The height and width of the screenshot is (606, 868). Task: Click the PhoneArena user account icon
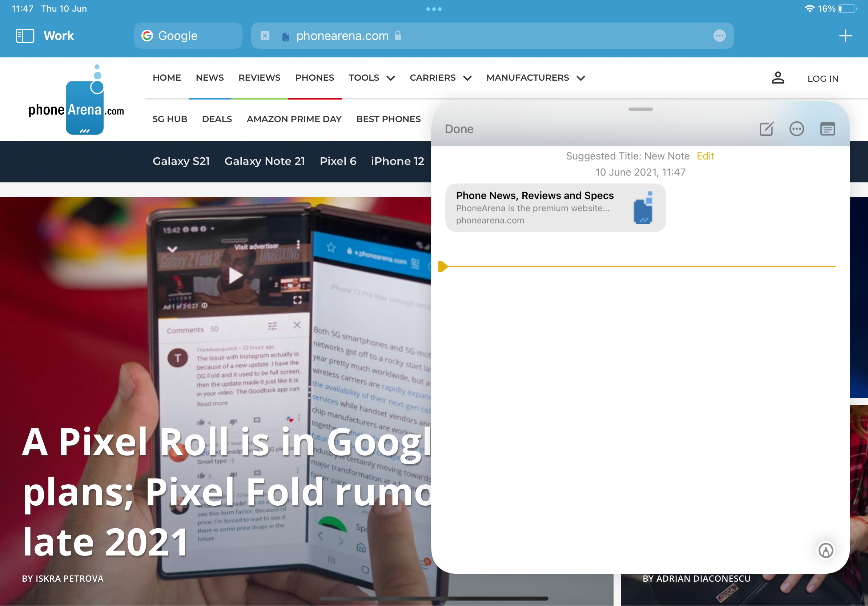[777, 77]
